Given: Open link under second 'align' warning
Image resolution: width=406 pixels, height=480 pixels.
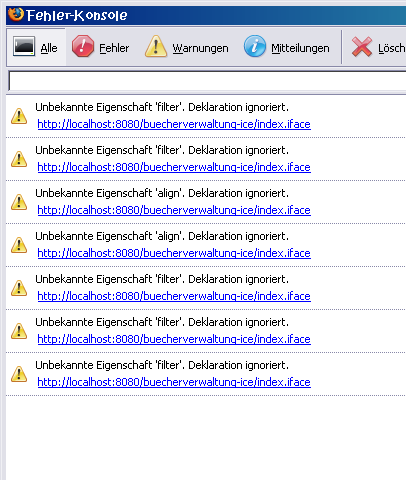Looking at the screenshot, I should pyautogui.click(x=174, y=253).
